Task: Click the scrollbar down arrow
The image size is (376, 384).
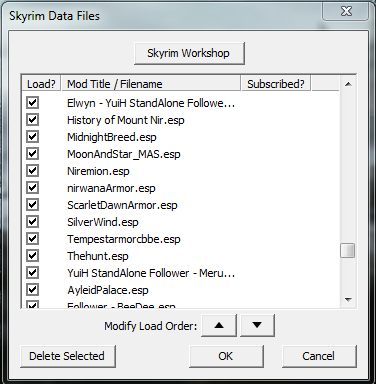Action: [348, 300]
